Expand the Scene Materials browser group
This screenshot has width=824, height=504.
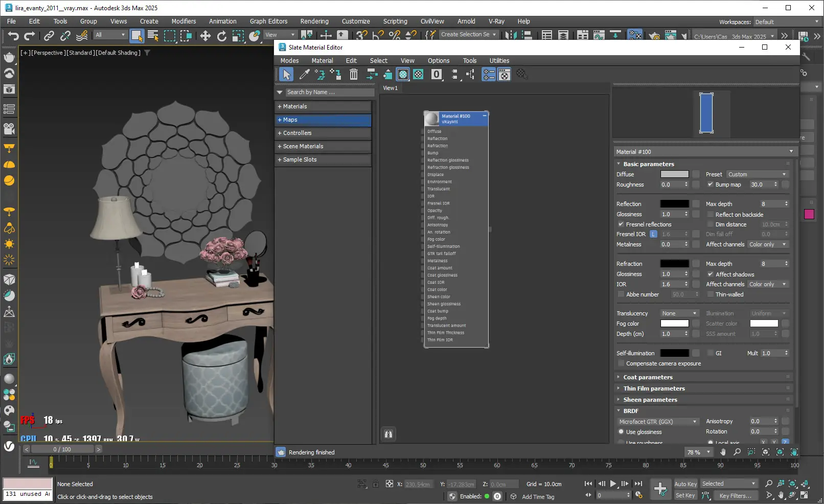(303, 146)
